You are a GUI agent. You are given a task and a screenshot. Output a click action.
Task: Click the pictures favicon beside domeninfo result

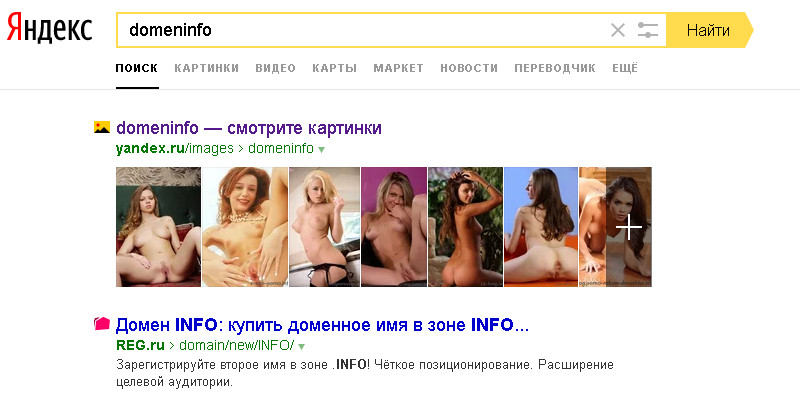point(102,128)
